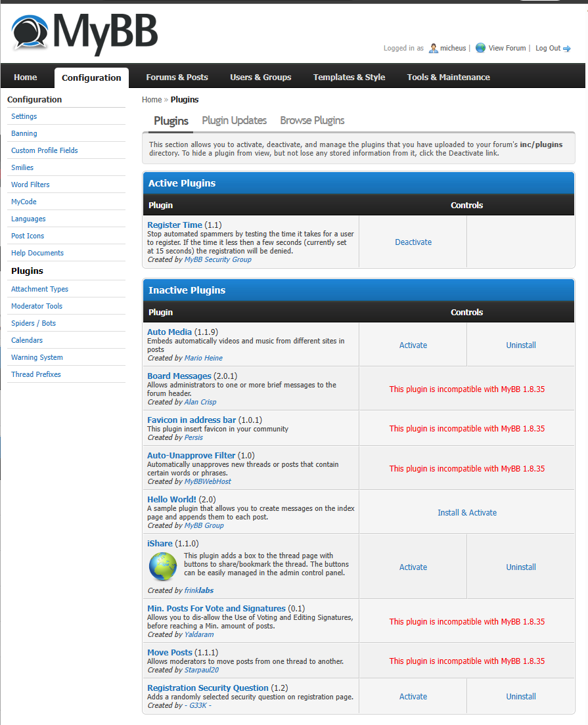Click the MyBB Security Group author link
This screenshot has width=588, height=725.
(218, 260)
